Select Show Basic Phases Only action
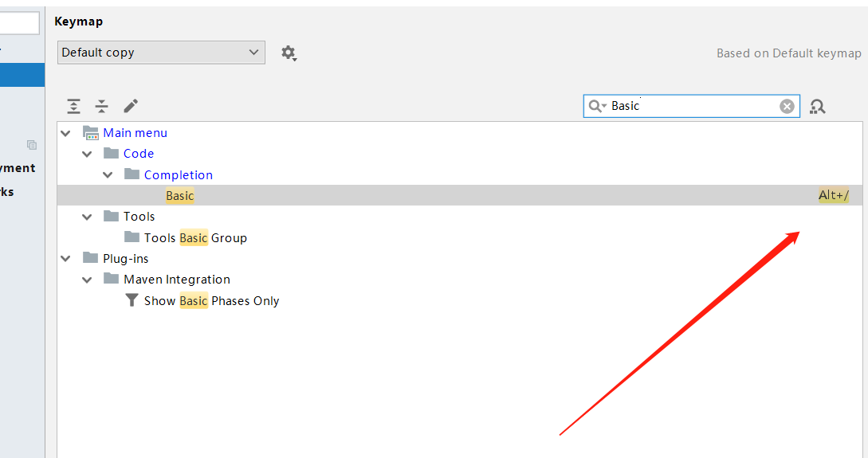 (x=211, y=301)
